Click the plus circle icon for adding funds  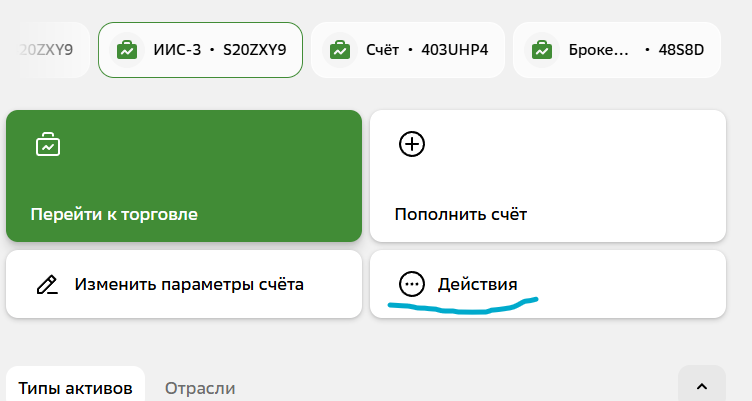click(x=412, y=145)
